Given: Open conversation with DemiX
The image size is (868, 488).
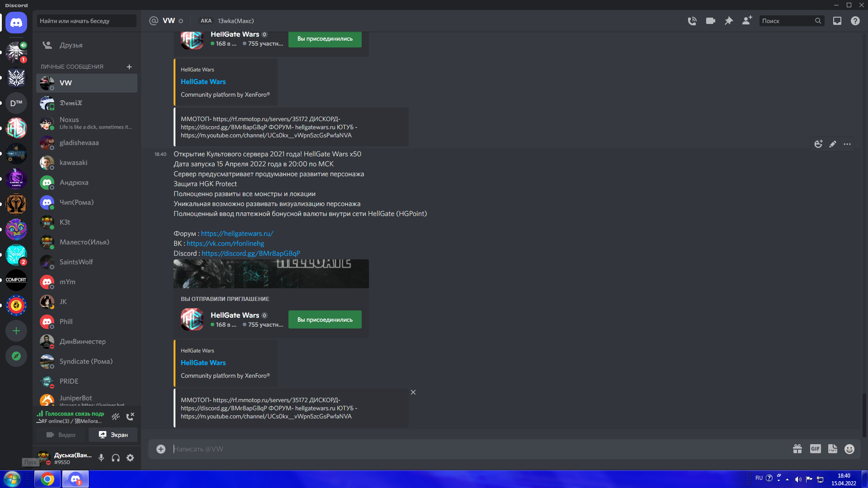Looking at the screenshot, I should tap(87, 103).
